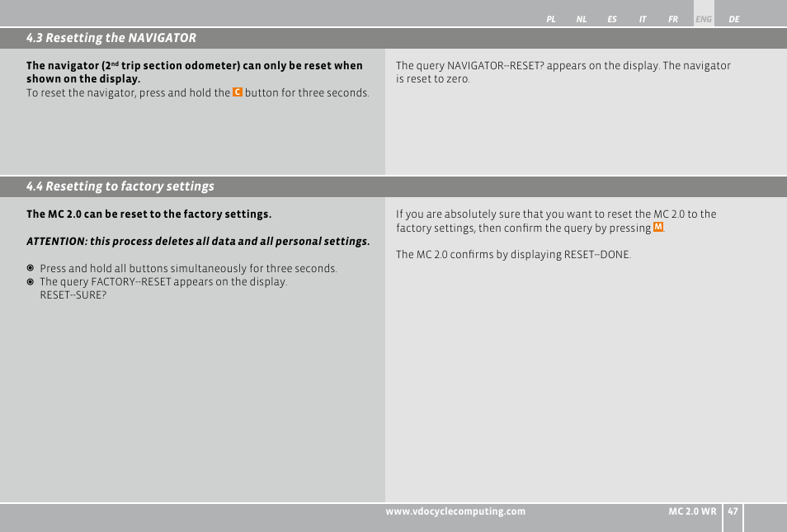Click 'shown on the display.' bold line

(83, 79)
